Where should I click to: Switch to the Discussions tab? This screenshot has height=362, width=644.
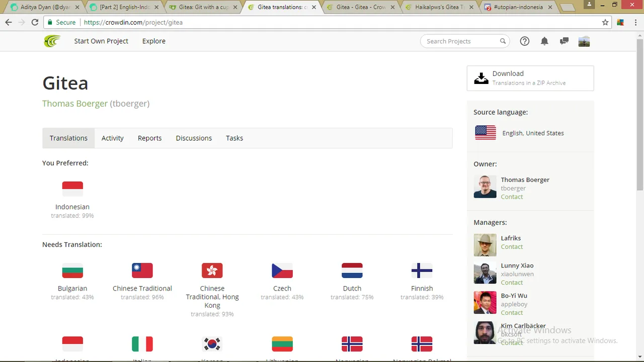(x=194, y=138)
